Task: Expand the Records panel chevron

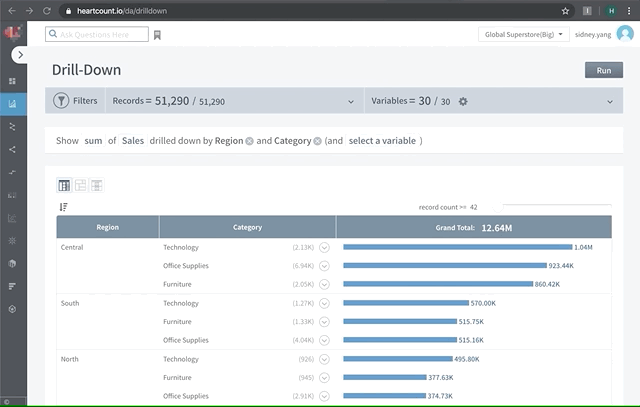Action: 351,102
